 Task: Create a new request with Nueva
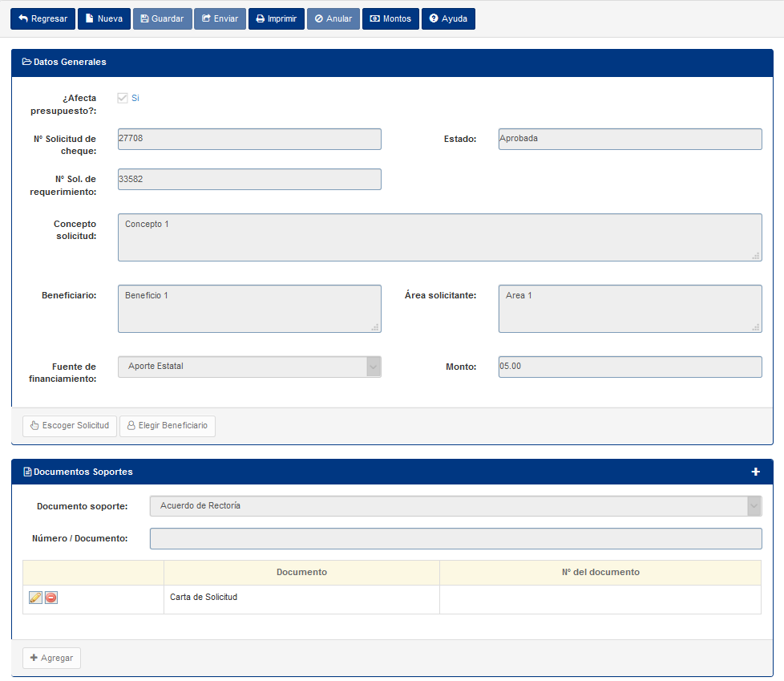tap(104, 19)
